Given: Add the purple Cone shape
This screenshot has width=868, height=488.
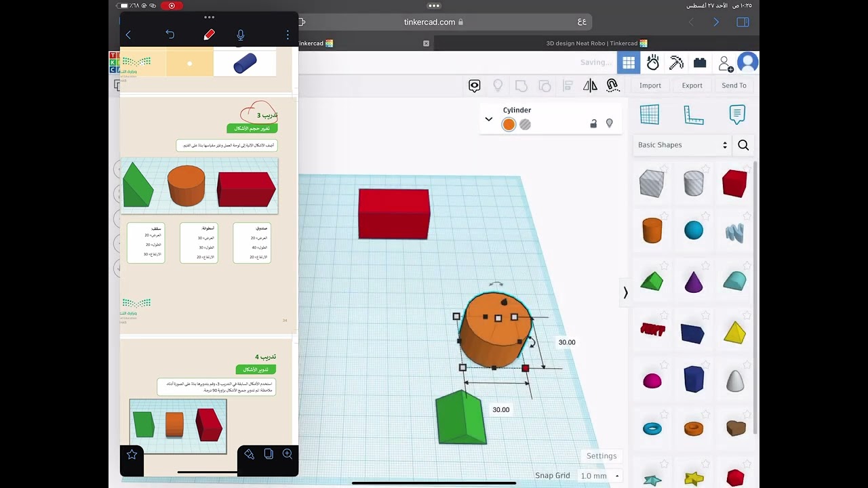Looking at the screenshot, I should point(694,281).
